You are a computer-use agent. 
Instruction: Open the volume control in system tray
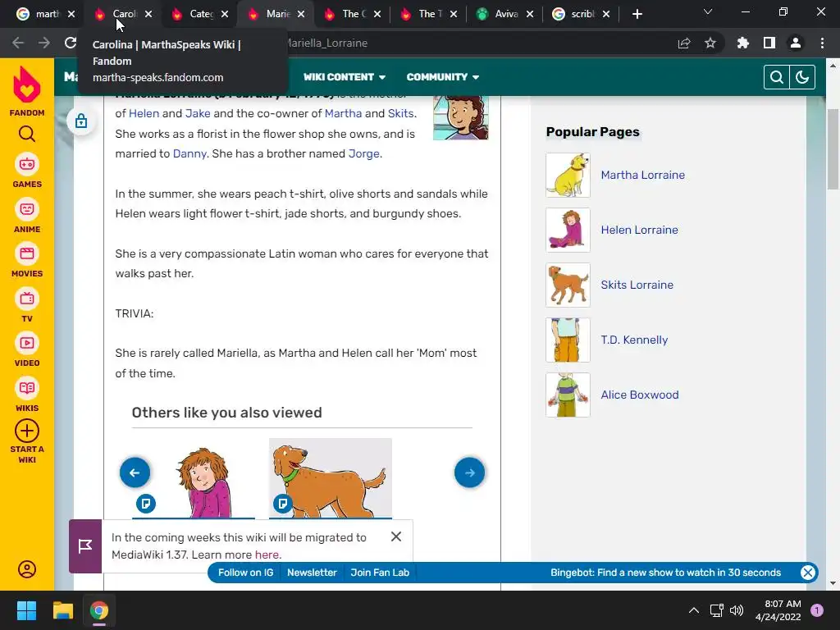[737, 610]
